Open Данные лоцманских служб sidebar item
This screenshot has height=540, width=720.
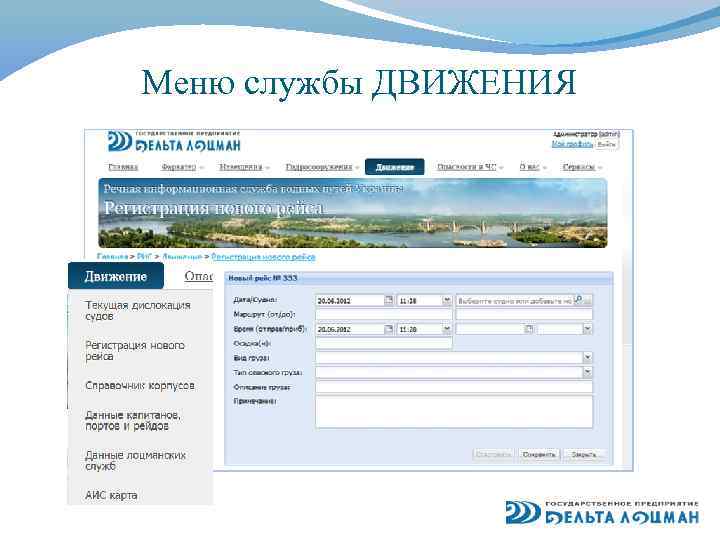[135, 461]
